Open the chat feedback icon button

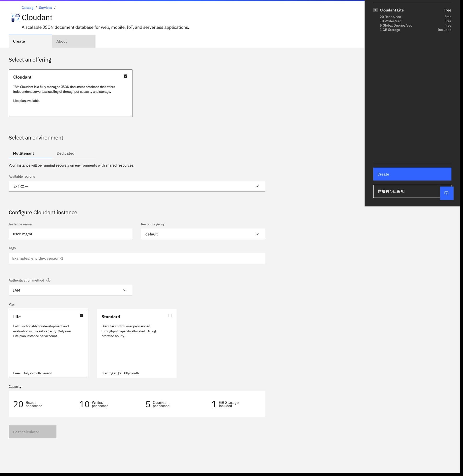click(446, 193)
